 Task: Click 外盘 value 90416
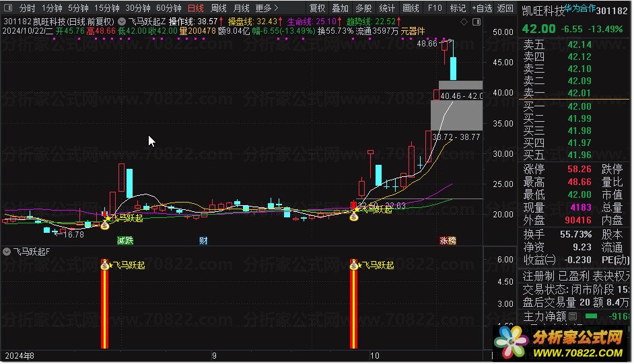click(577, 220)
